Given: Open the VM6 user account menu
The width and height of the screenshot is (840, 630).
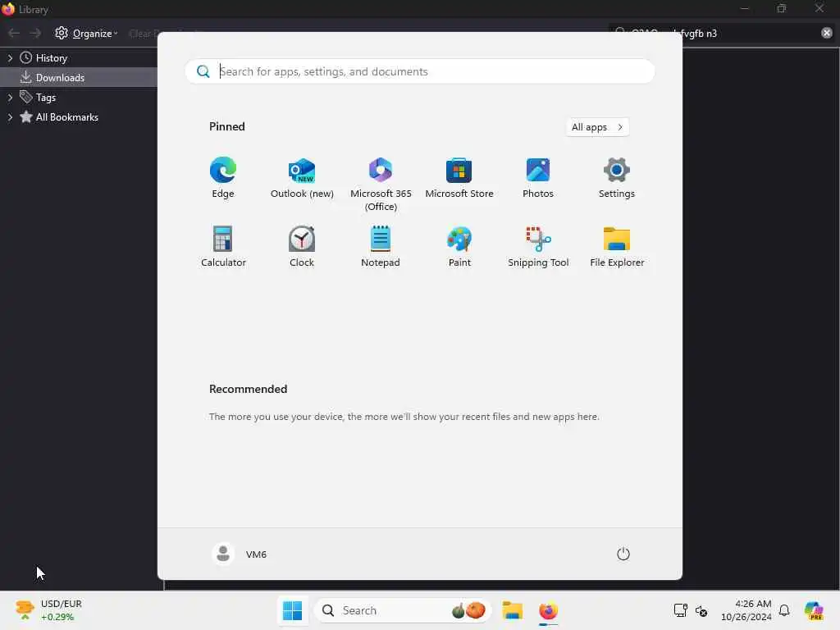Looking at the screenshot, I should click(240, 554).
